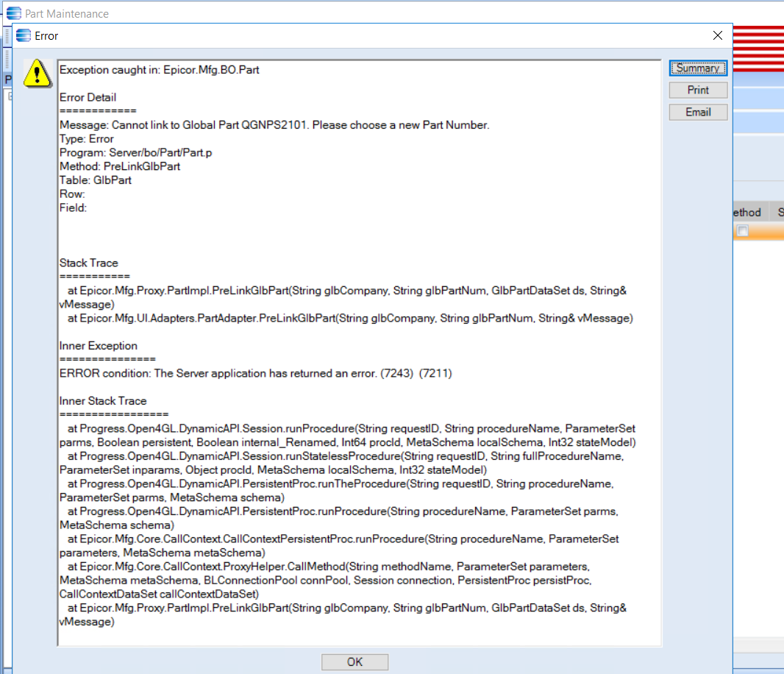Screen dimensions: 784x674
Task: Click the ProxyHelper.CallMethod trace line
Action: 326,581
